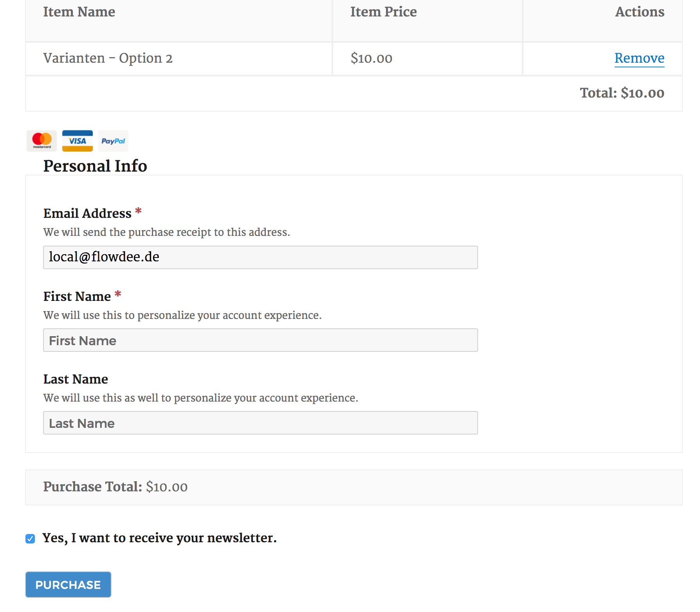Click the 'Actions' column header
Image resolution: width=700 pixels, height=612 pixels.
click(640, 12)
